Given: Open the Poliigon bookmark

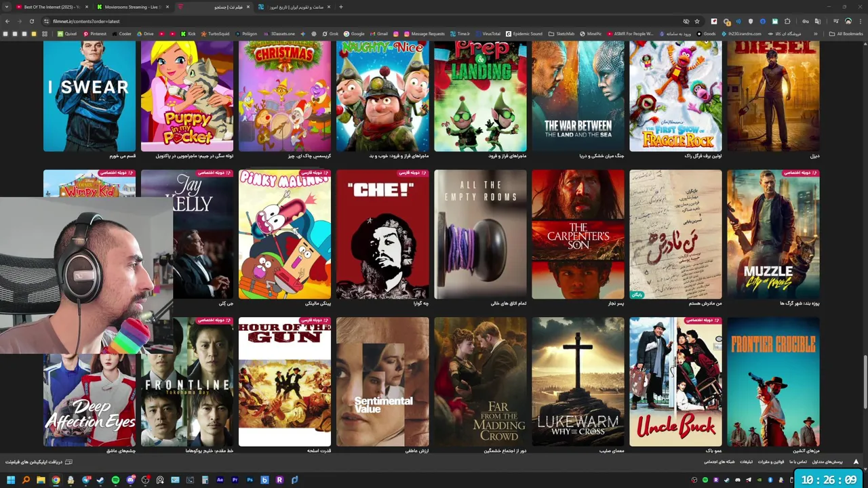Looking at the screenshot, I should point(245,33).
